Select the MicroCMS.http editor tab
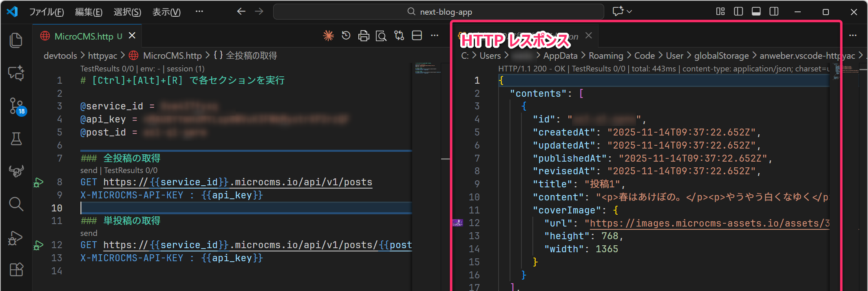 [x=84, y=36]
